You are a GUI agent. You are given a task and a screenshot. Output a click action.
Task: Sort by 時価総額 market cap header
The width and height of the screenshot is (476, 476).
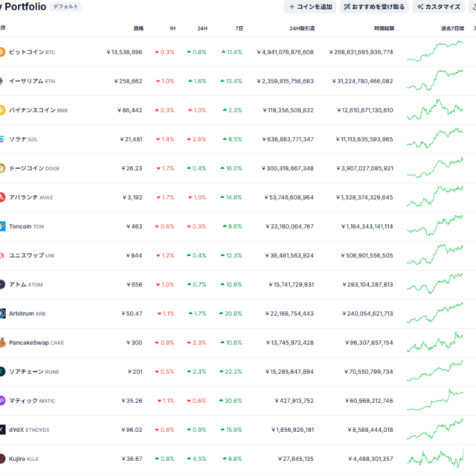click(x=384, y=28)
